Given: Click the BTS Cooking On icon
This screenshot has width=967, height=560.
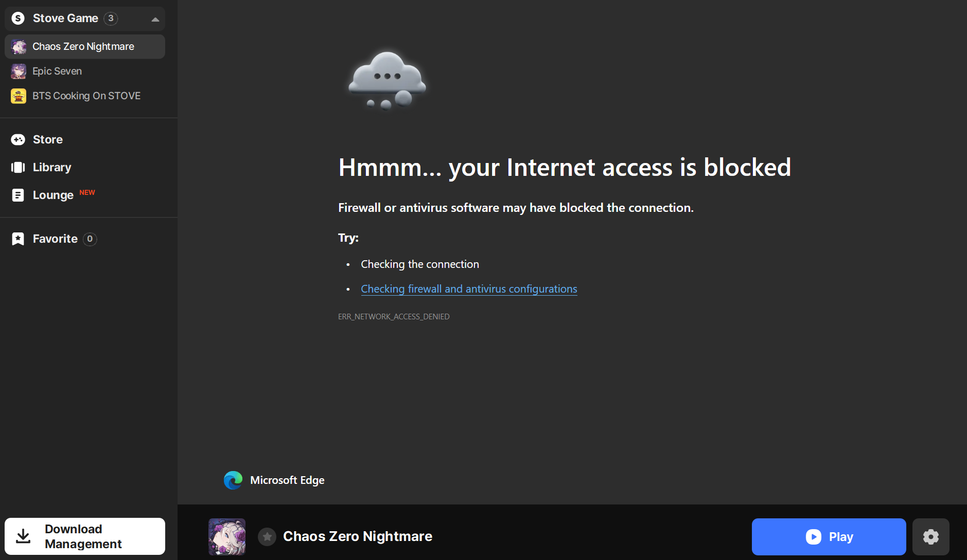Looking at the screenshot, I should (19, 96).
